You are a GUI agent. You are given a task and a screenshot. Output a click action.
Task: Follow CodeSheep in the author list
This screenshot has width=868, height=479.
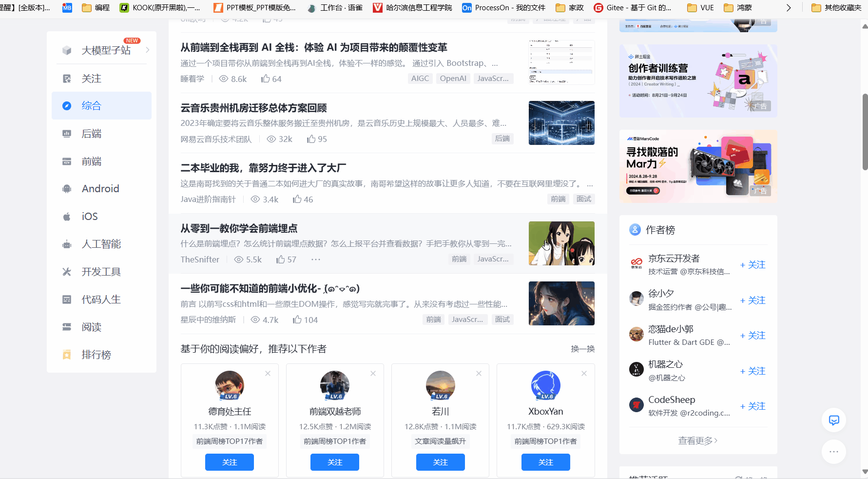[752, 406]
